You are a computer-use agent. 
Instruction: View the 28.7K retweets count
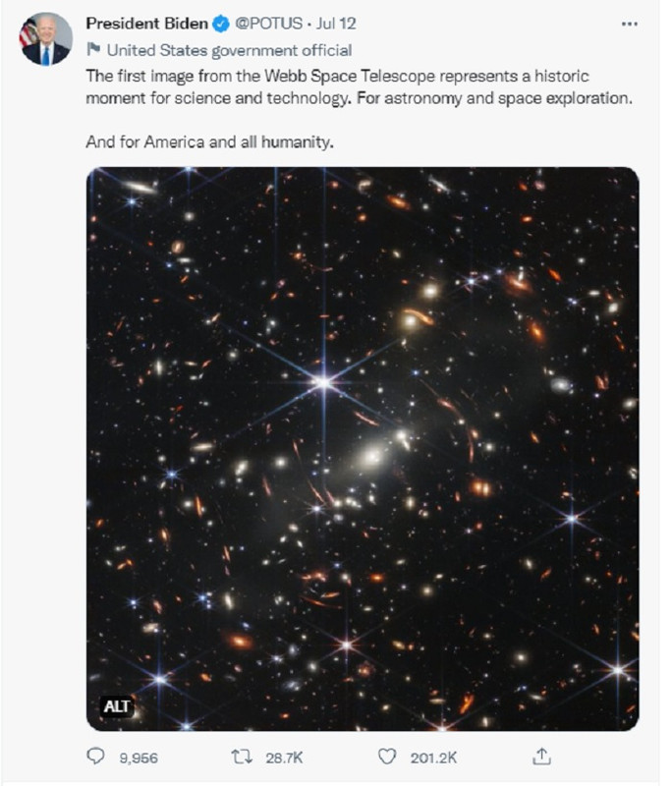tap(284, 758)
